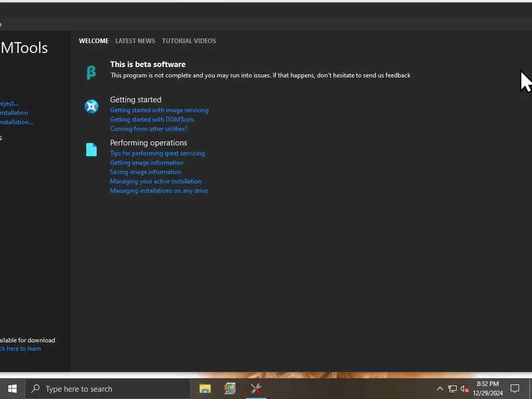Open Managing installations on any drive link

coord(159,191)
